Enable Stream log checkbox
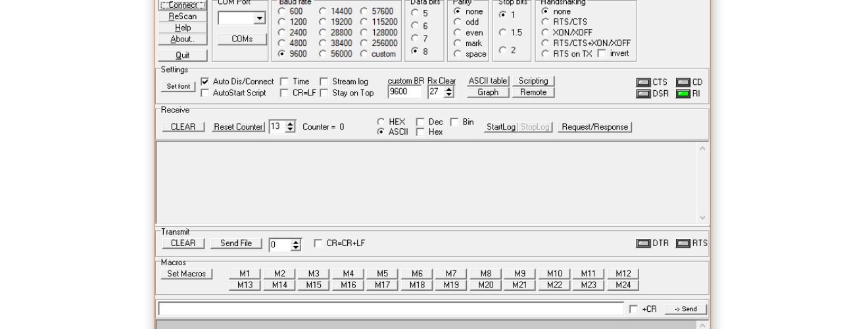The width and height of the screenshot is (868, 329). point(324,82)
